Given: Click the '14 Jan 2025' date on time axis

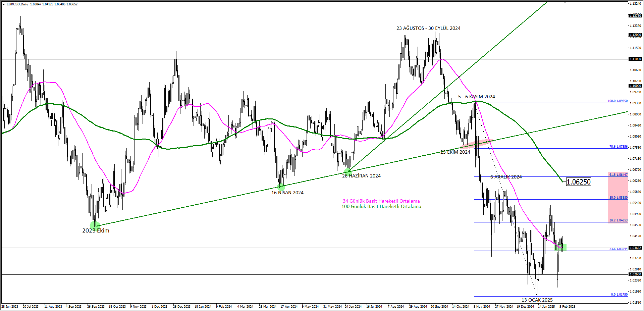Looking at the screenshot, I should click(546, 306).
